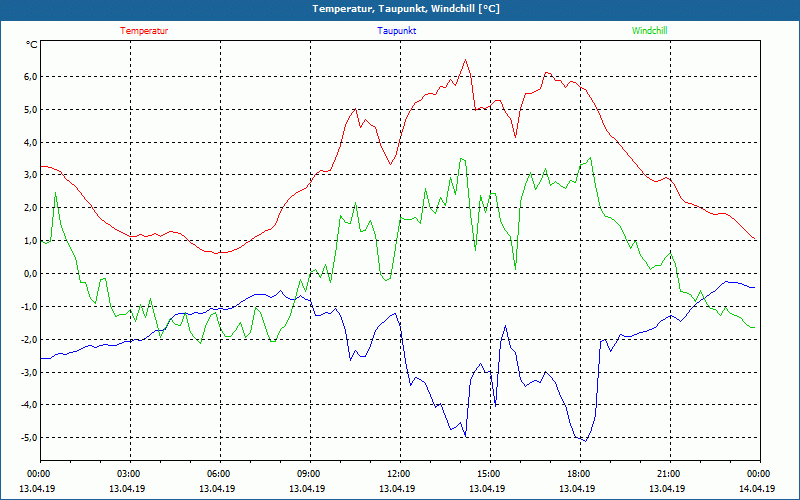This screenshot has width=800, height=500.
Task: Click the 13.04.19 date under 12:00
Action: point(397,488)
